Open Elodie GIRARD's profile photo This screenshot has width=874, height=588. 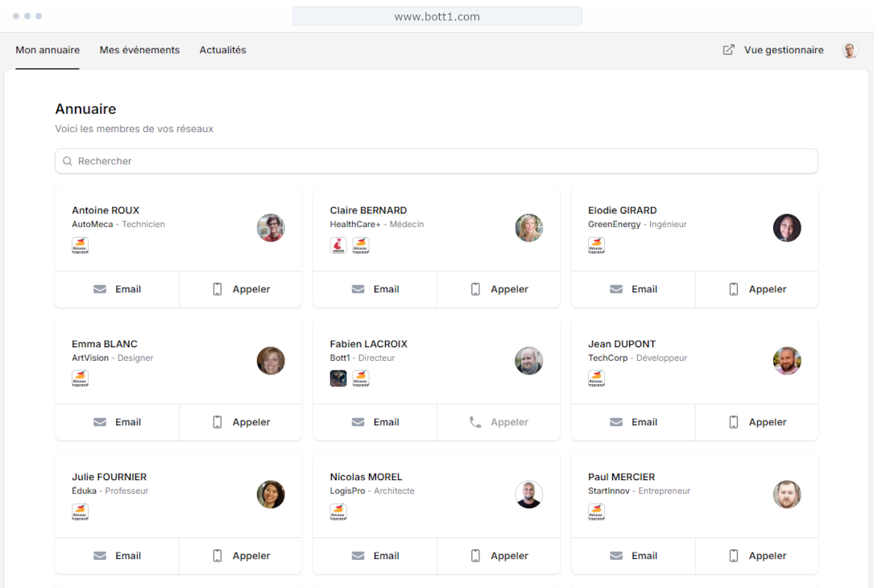pyautogui.click(x=787, y=228)
